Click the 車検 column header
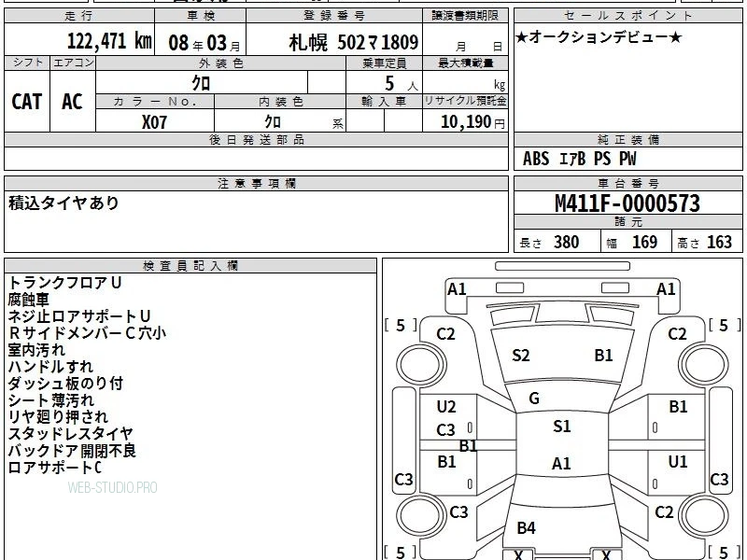Screen dimensions: 747x560 [201, 16]
